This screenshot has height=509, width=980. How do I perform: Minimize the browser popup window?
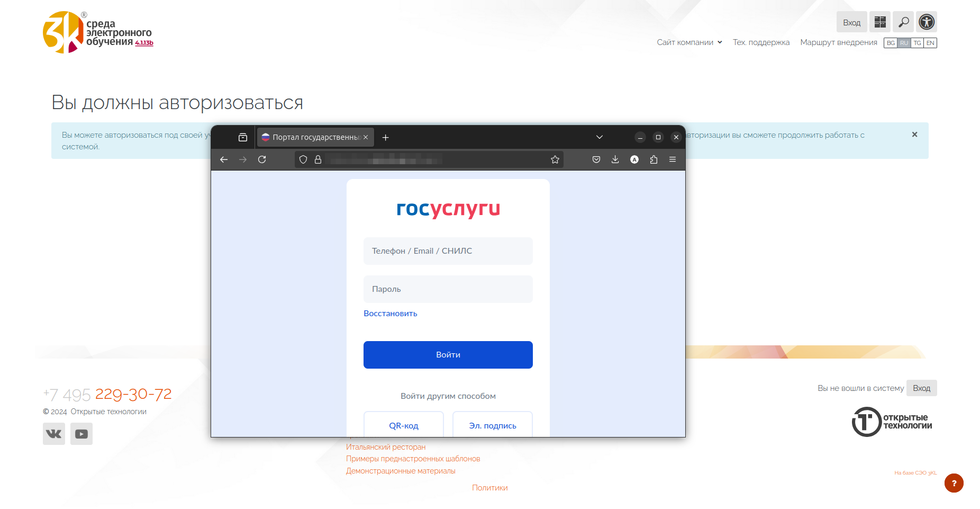point(640,137)
